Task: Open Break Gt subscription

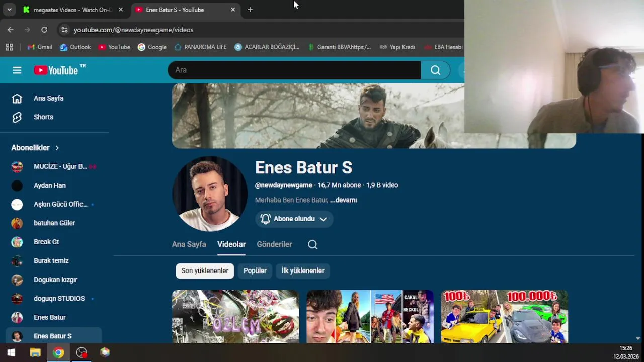Action: pos(54,242)
